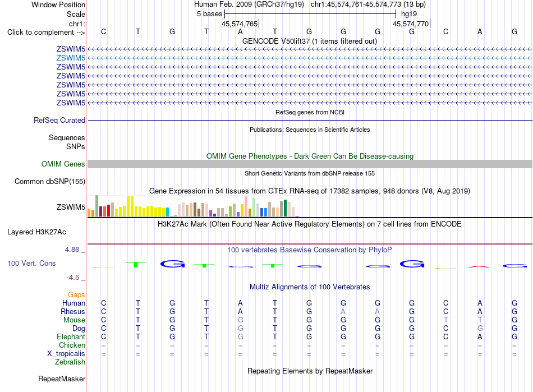Click the light gray G in Elephant row
The image size is (533, 392).
(x=240, y=336)
